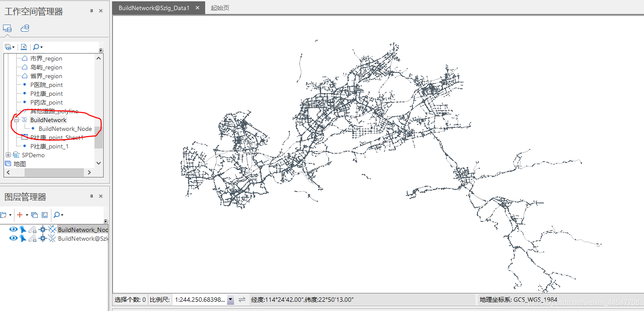This screenshot has height=311, width=644.
Task: Select P药店_point dataset
Action: [x=47, y=102]
